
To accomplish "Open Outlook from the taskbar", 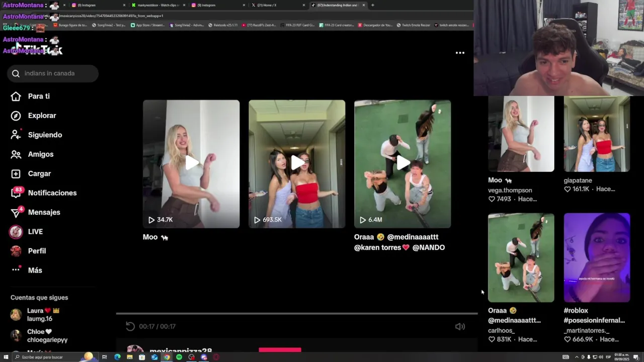I will (154, 357).
